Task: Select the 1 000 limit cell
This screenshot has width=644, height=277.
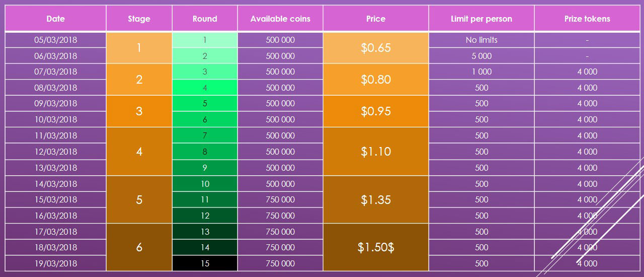Action: (x=481, y=72)
